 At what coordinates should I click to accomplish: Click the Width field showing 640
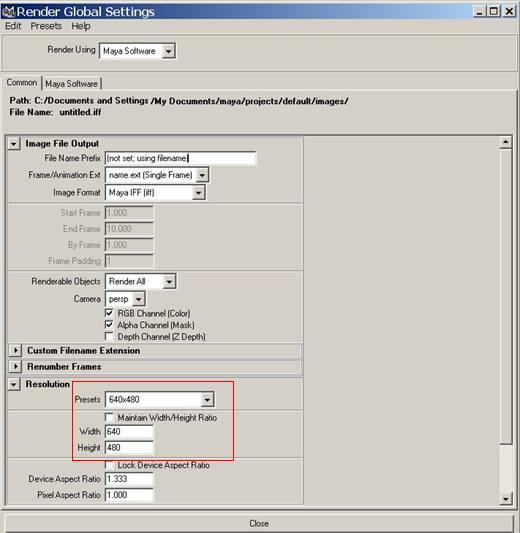(x=129, y=432)
